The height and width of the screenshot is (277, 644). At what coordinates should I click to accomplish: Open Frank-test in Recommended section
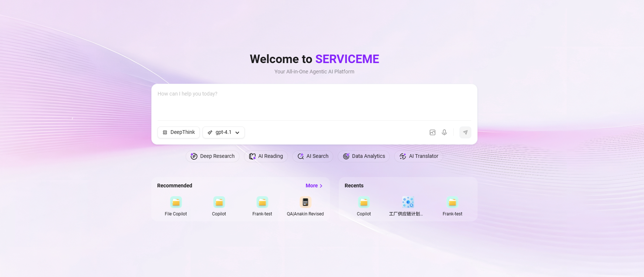tap(262, 202)
